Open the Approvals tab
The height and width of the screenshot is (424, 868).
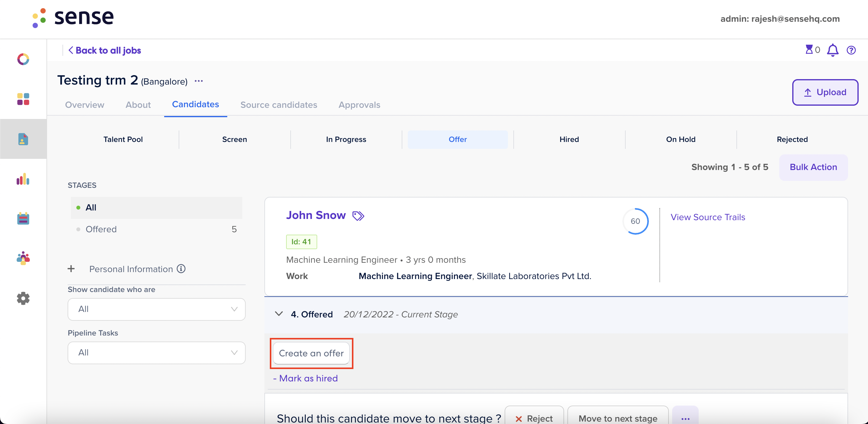coord(359,105)
